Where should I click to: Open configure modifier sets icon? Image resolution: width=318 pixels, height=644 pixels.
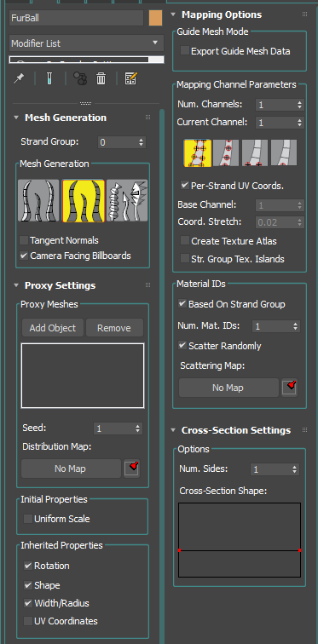(x=131, y=78)
